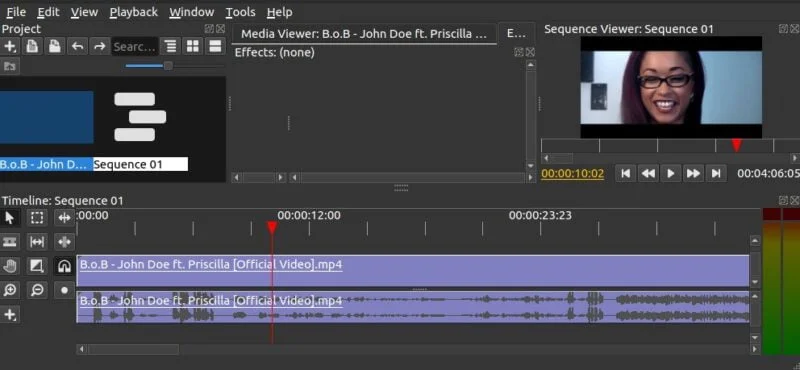Open the File menu

(16, 12)
